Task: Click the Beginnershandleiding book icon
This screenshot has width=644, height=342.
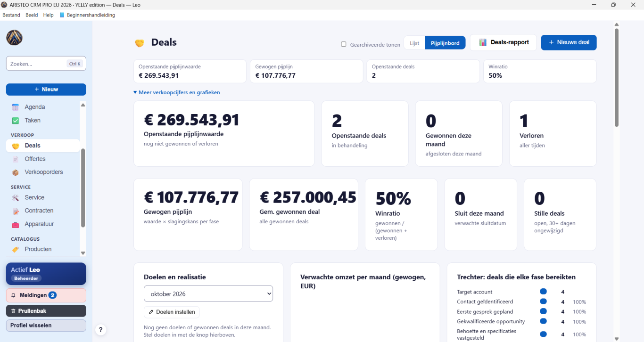Action: [x=62, y=15]
